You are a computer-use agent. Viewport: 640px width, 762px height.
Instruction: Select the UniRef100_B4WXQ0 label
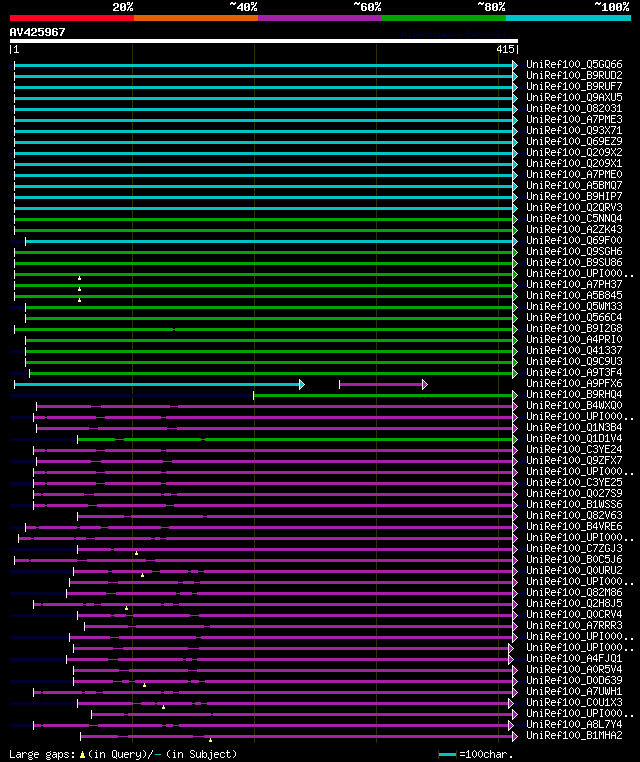(574, 405)
